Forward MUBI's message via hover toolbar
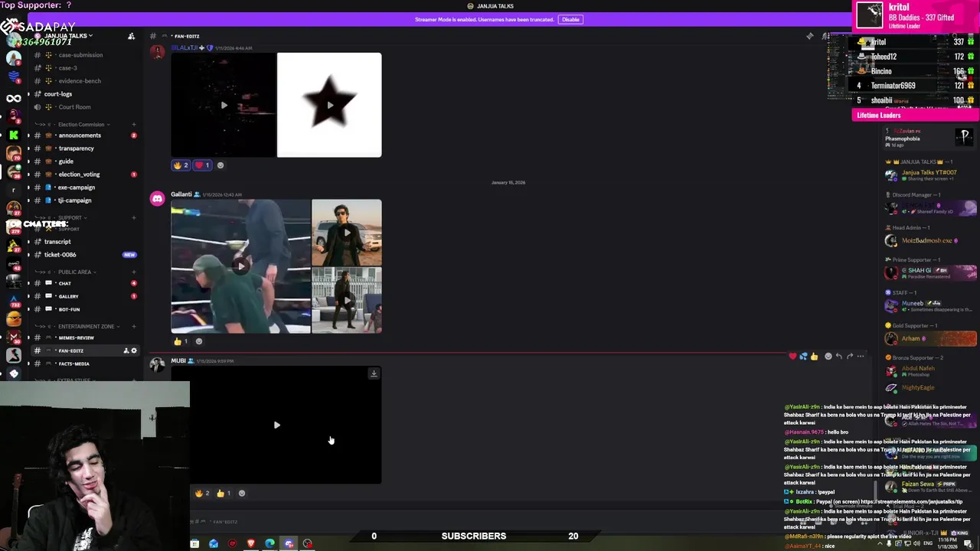 [x=850, y=356]
